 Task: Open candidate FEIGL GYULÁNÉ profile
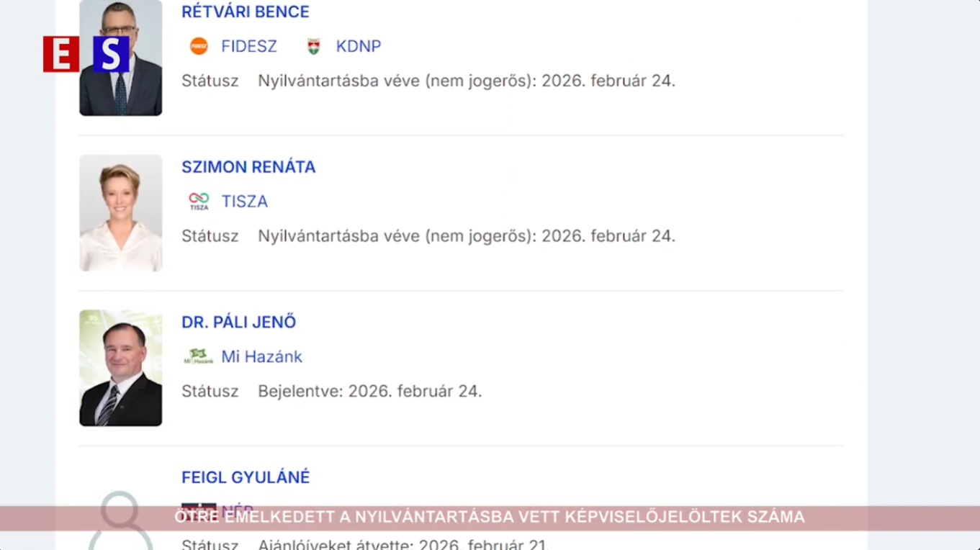(x=245, y=477)
